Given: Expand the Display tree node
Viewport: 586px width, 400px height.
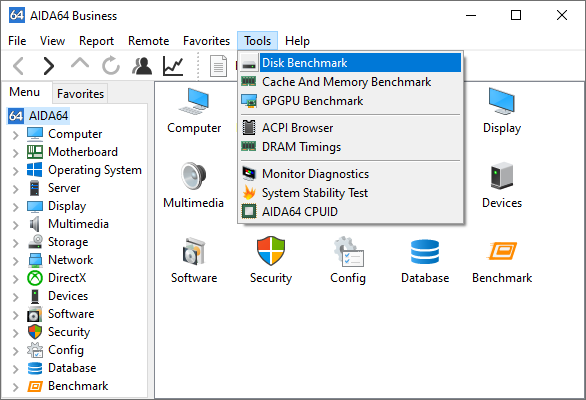Looking at the screenshot, I should 15,206.
